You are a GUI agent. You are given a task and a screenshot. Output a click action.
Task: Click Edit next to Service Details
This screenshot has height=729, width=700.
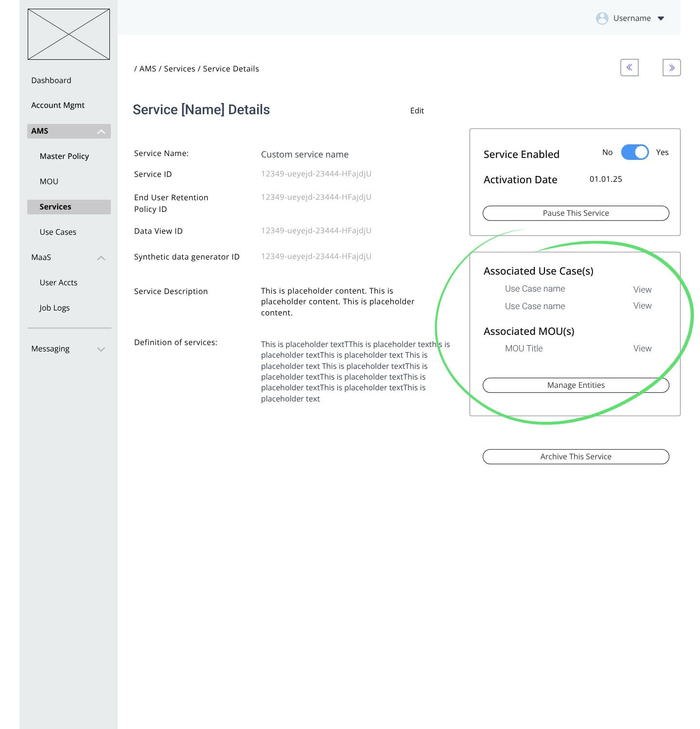coord(417,111)
